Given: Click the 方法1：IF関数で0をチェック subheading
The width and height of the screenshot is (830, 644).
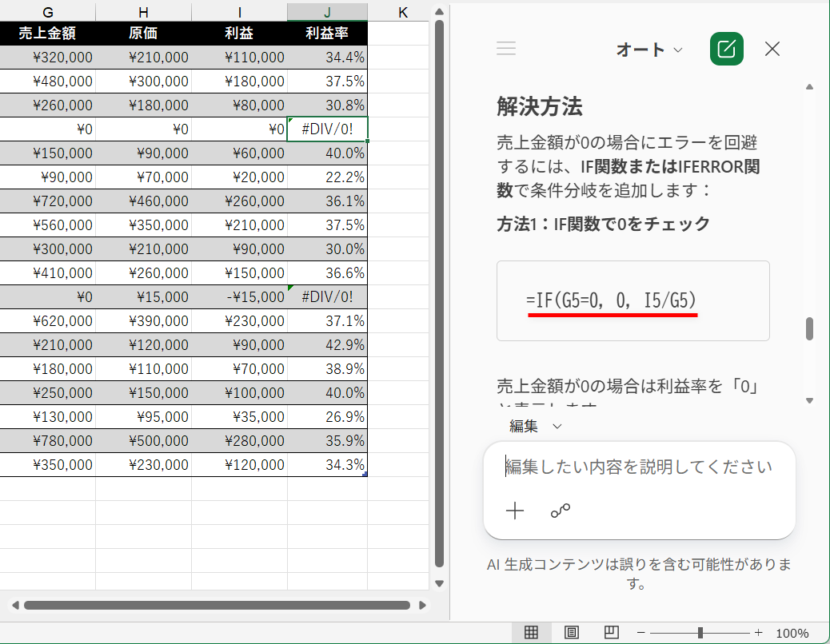Looking at the screenshot, I should (x=603, y=225).
